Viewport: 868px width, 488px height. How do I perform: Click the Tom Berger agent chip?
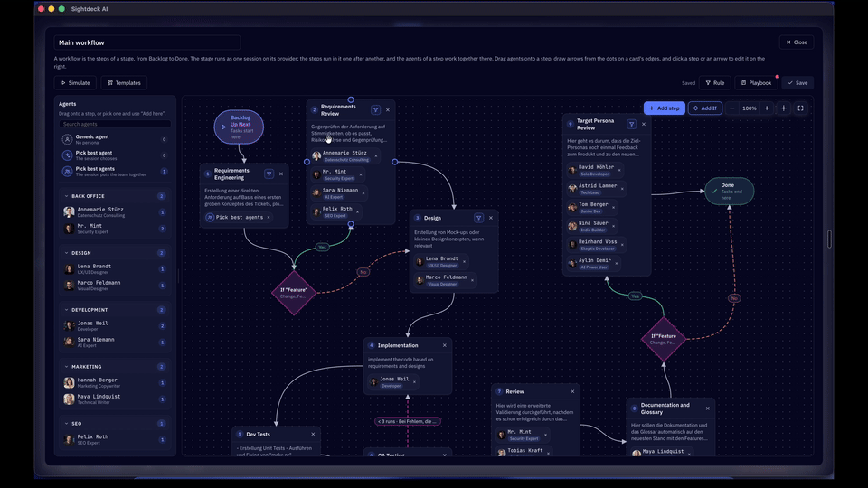click(x=591, y=208)
